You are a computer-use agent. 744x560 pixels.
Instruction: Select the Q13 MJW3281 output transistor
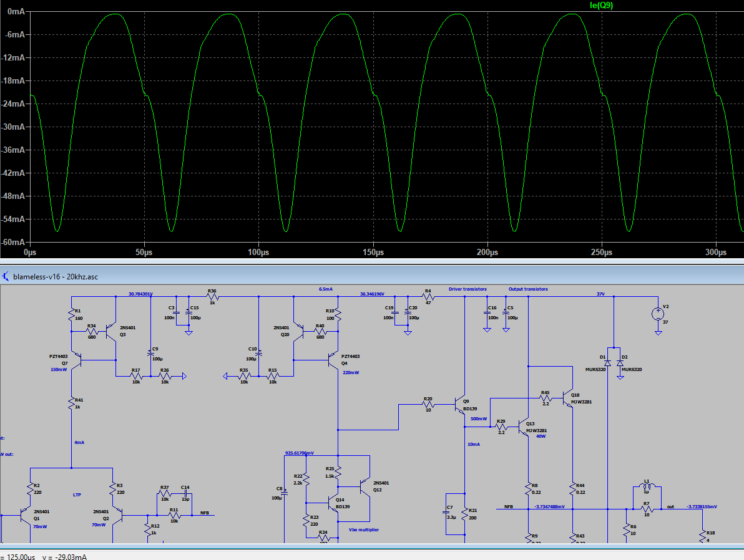[524, 427]
